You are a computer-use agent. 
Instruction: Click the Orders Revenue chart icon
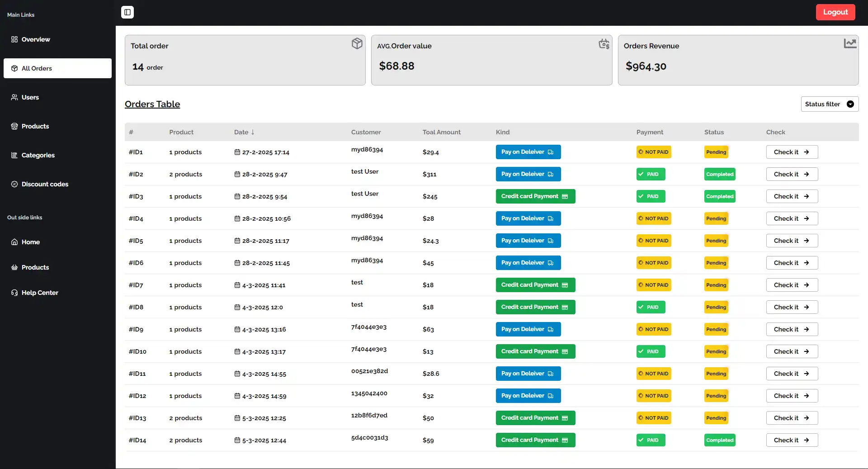(850, 43)
